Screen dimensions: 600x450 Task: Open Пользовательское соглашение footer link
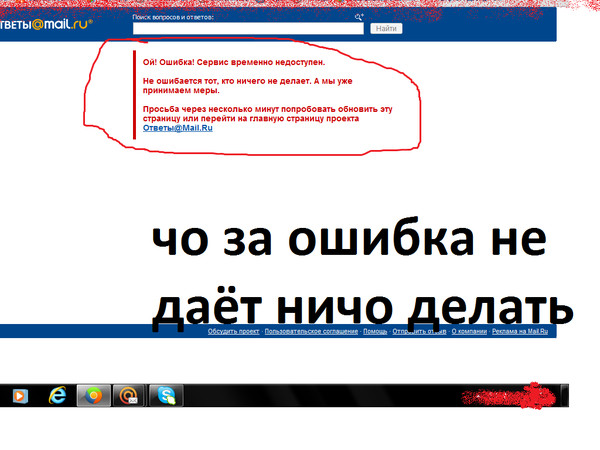(x=310, y=331)
